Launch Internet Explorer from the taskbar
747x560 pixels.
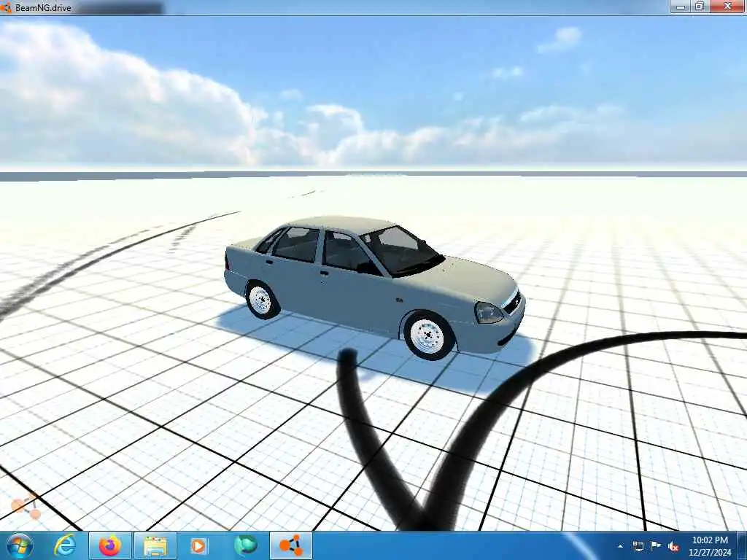point(64,545)
